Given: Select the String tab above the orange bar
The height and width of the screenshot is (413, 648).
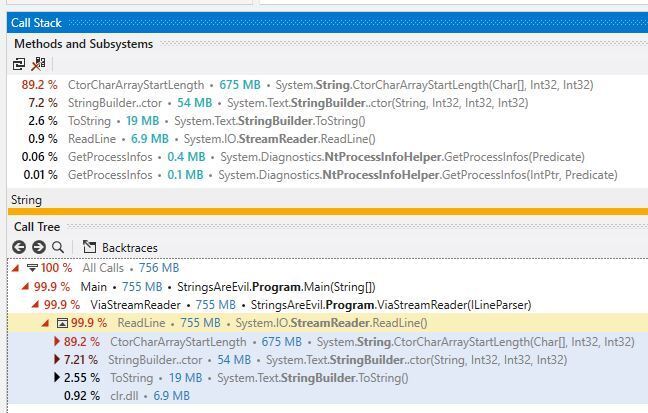Looking at the screenshot, I should [x=26, y=200].
